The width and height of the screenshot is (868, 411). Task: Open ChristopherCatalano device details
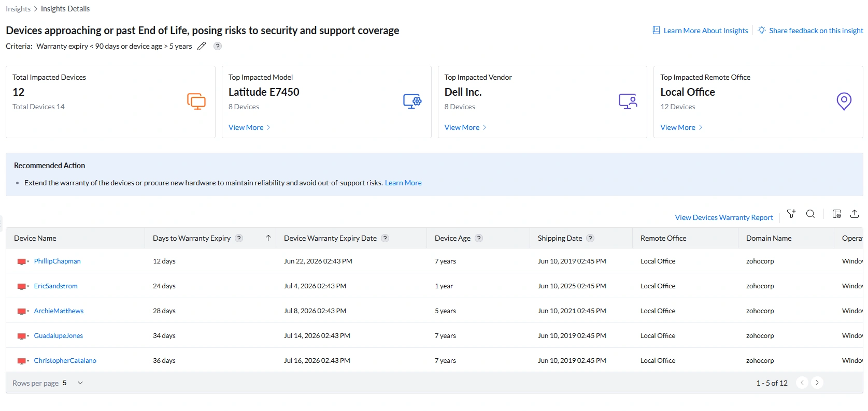(65, 361)
